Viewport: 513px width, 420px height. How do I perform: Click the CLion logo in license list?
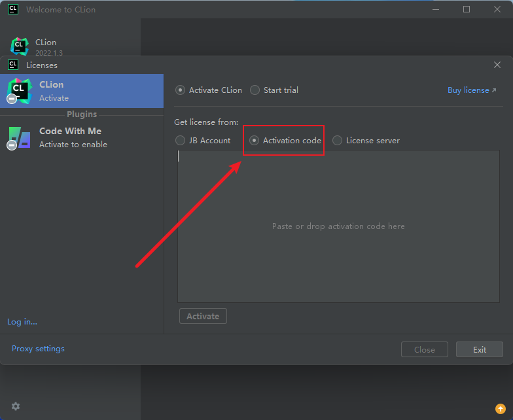point(19,91)
